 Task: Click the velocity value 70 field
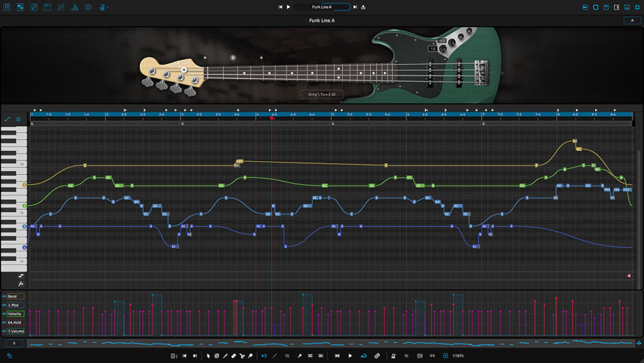287,356
